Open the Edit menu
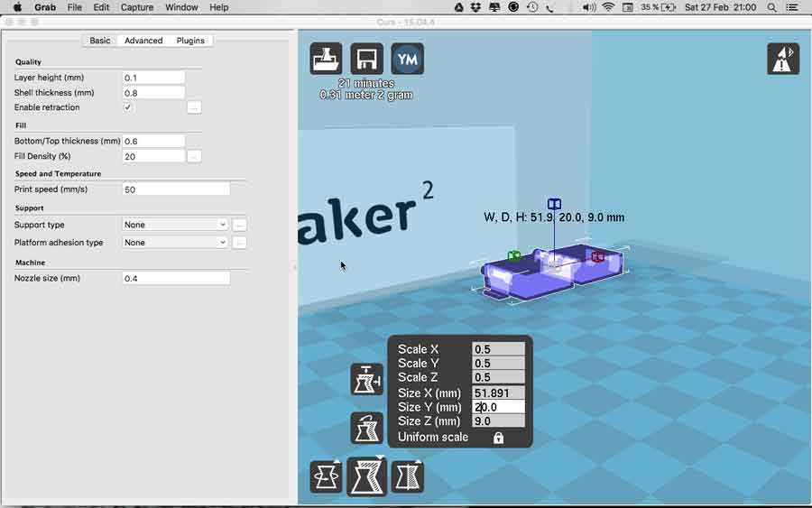The image size is (812, 508). coord(101,7)
